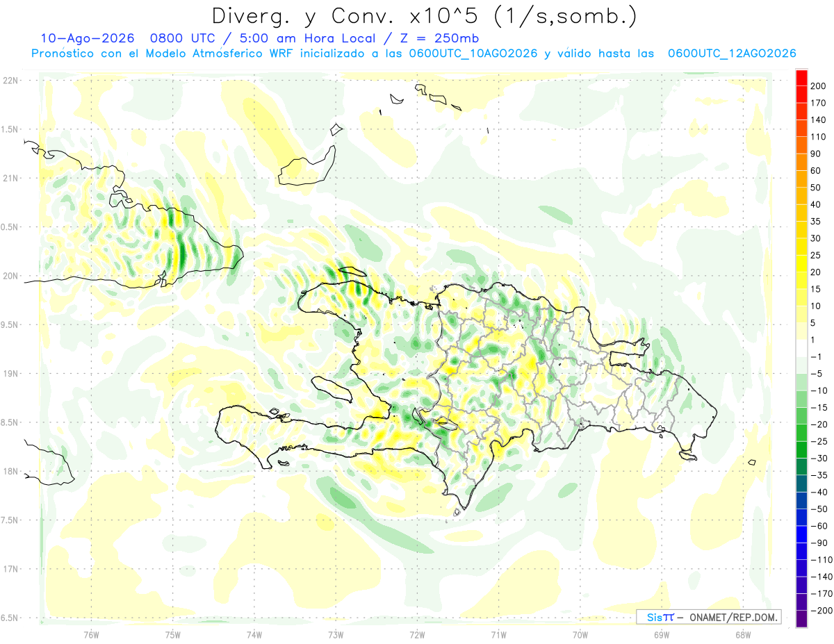Click the '76W' longitude label
The image size is (834, 644).
click(x=91, y=634)
